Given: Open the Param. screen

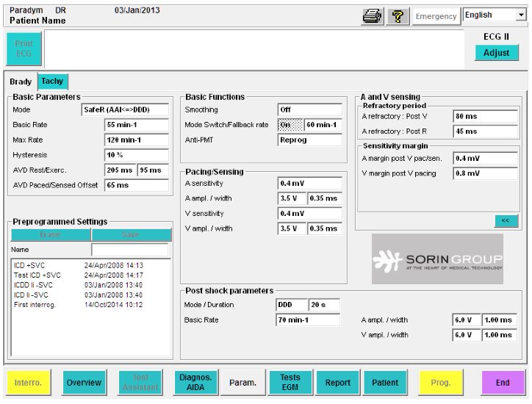Looking at the screenshot, I should click(x=243, y=383).
